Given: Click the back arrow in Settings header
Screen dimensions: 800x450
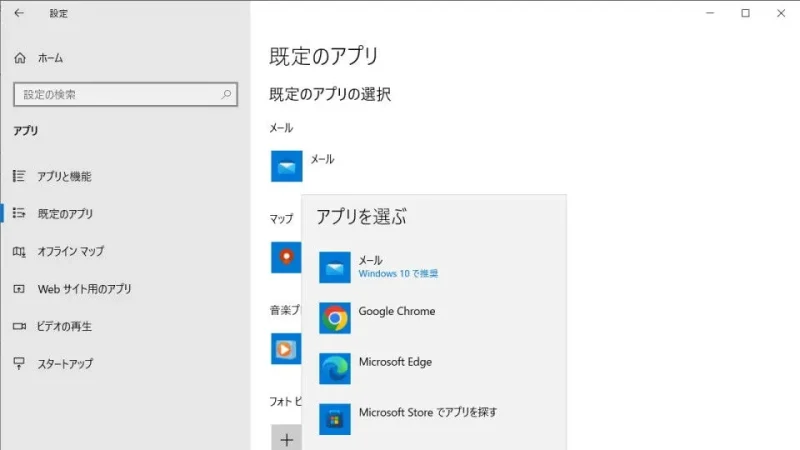Looking at the screenshot, I should point(20,14).
